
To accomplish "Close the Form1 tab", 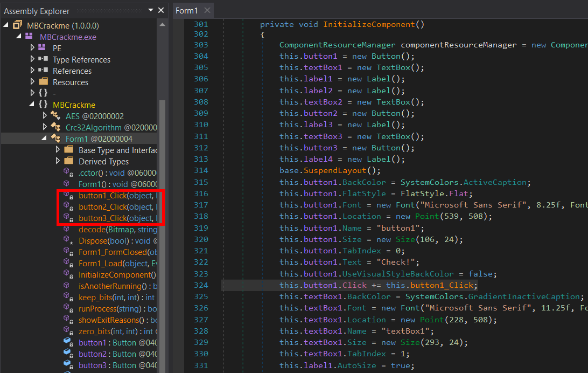I will pos(207,10).
